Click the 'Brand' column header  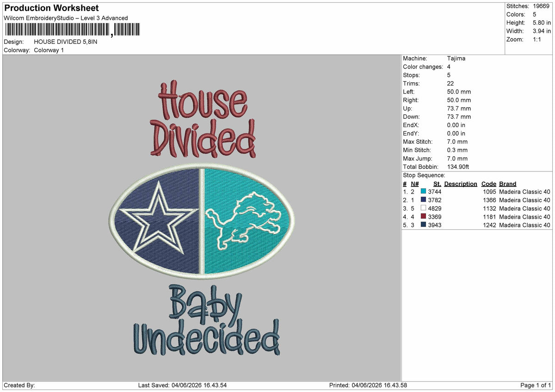[508, 184]
